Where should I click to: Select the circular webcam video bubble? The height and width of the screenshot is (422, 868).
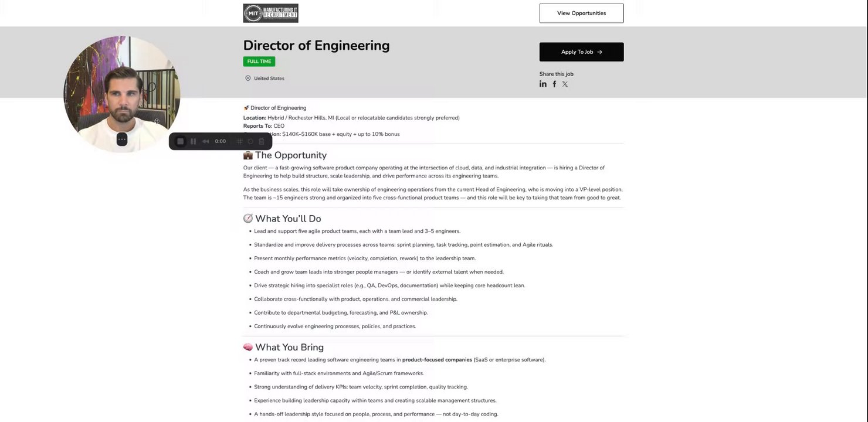click(x=122, y=88)
